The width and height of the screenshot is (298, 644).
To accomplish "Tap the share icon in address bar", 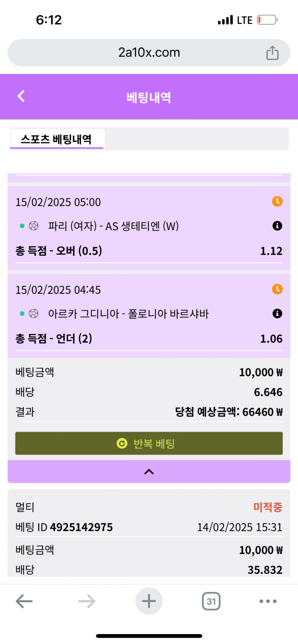I will [272, 53].
